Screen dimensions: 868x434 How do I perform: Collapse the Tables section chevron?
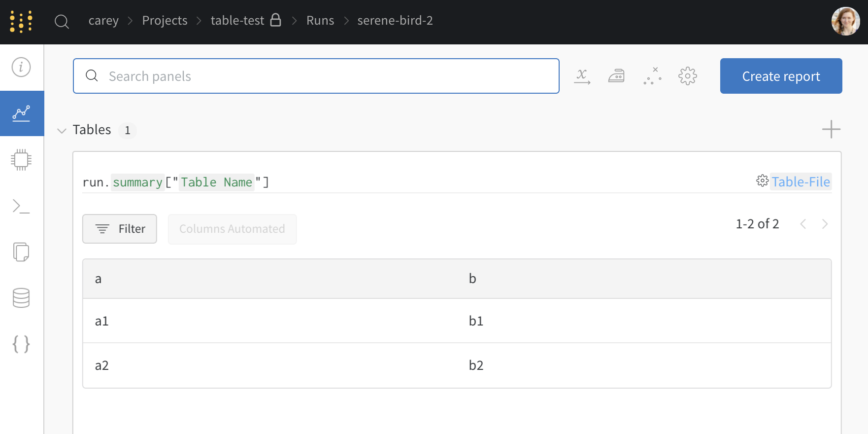62,131
